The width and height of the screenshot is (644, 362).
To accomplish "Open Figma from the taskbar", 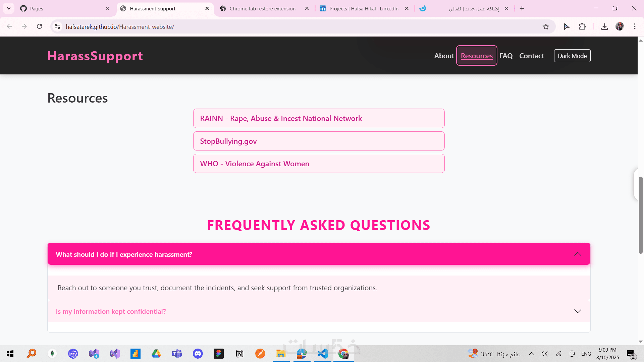I will (218, 354).
